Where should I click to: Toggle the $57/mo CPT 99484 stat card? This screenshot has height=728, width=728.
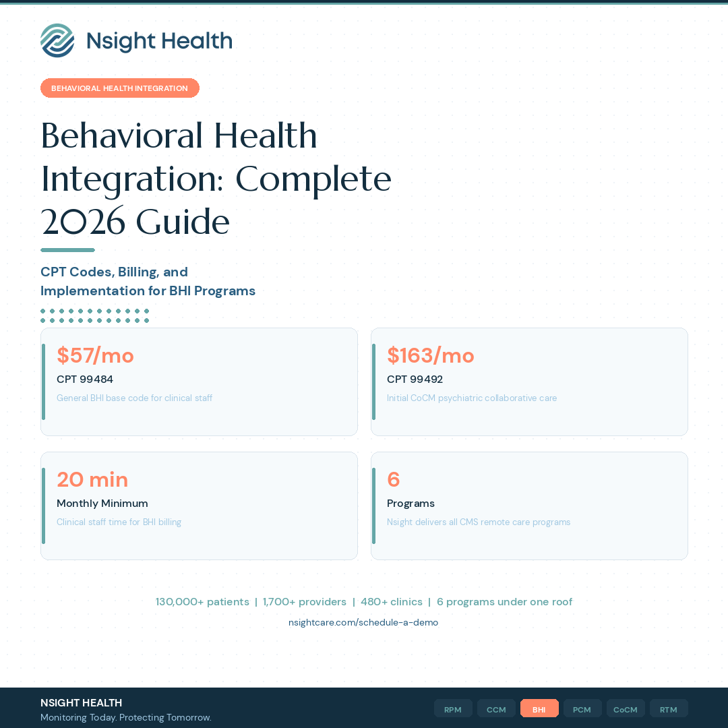[199, 382]
